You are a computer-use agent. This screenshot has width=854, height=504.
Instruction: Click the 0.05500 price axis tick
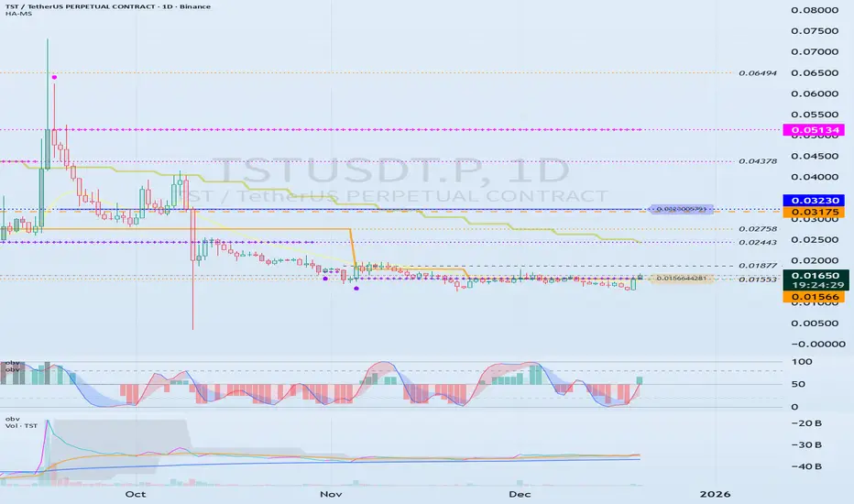coord(815,115)
